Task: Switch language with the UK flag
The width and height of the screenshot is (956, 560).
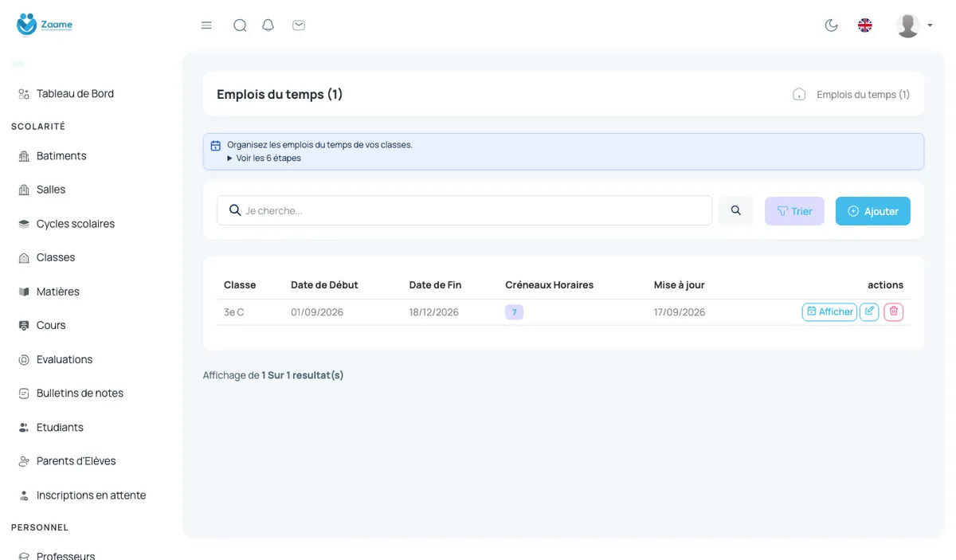Action: pos(865,25)
